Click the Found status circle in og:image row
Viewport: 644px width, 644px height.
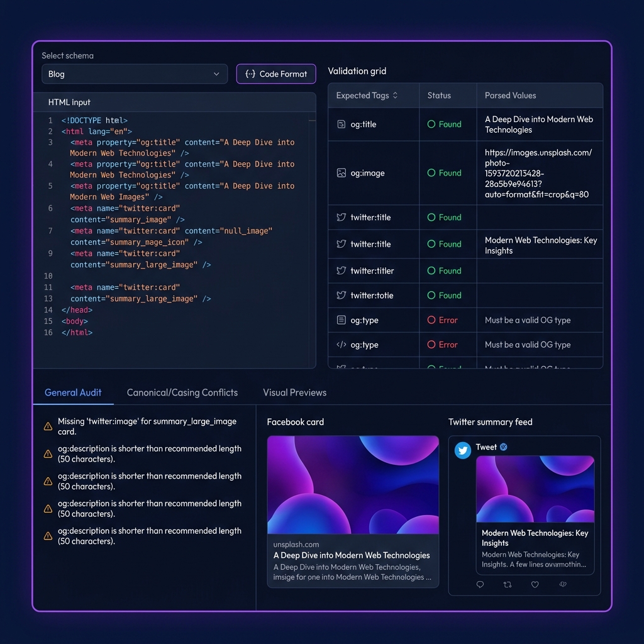tap(431, 173)
